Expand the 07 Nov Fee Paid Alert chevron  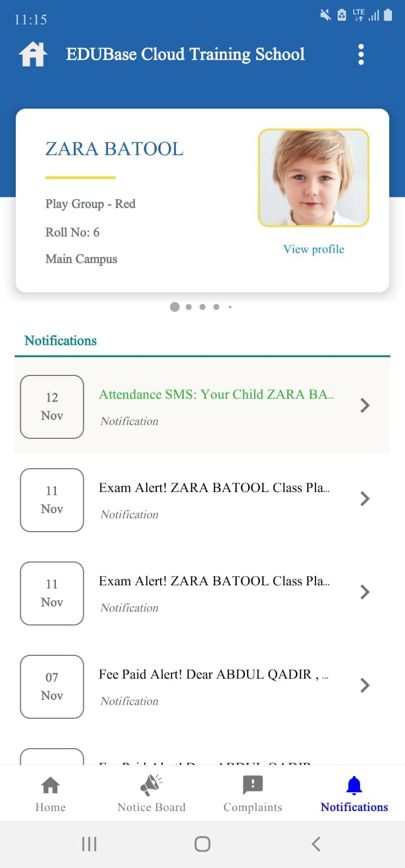click(365, 685)
